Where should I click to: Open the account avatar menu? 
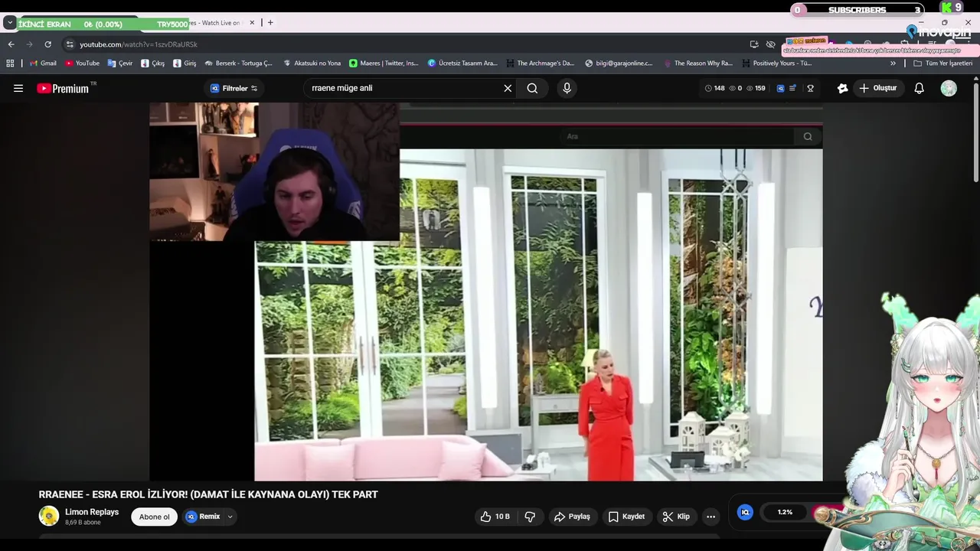click(949, 88)
